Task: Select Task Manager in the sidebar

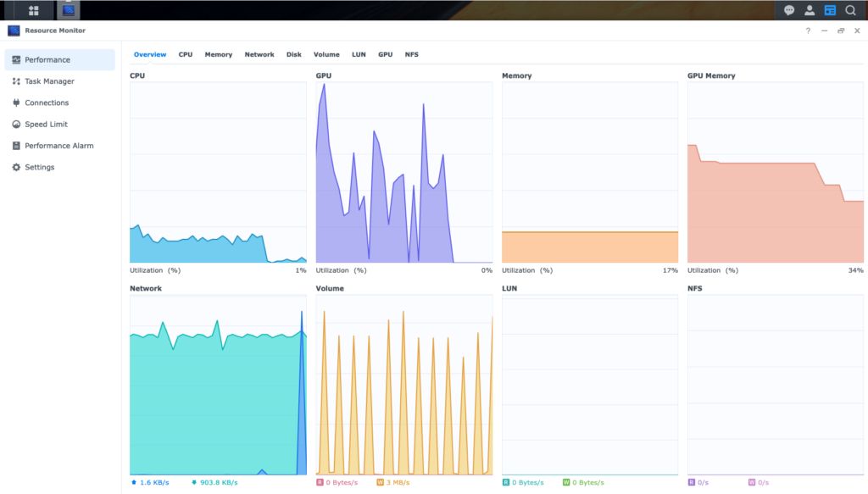Action: (49, 81)
